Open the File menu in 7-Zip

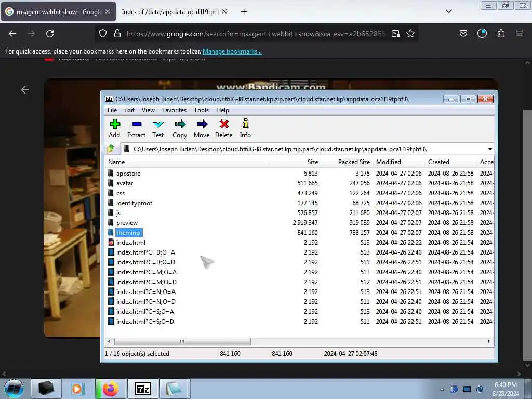click(x=112, y=110)
